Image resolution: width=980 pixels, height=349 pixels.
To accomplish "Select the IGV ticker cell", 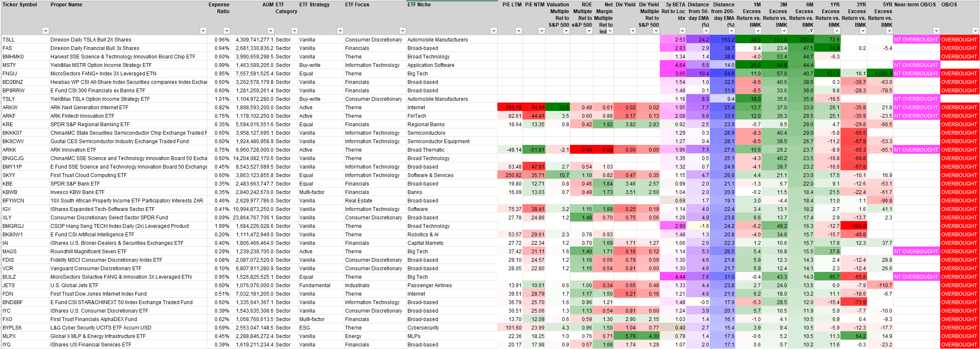I will tap(25, 209).
